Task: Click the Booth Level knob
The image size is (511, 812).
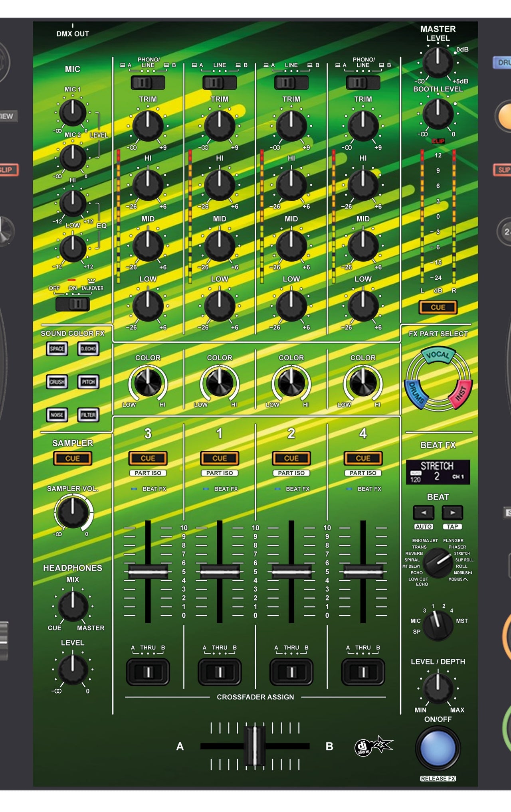Action: (438, 114)
